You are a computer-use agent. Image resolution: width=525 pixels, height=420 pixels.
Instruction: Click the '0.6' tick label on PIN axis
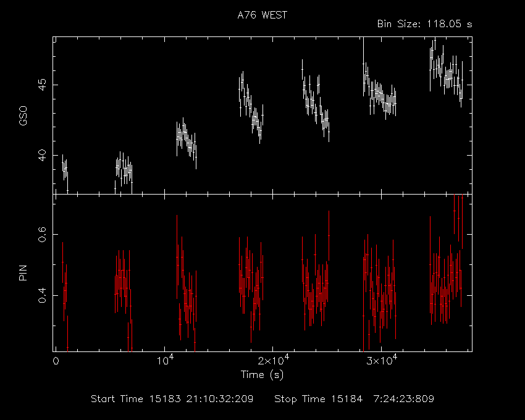[x=42, y=234]
